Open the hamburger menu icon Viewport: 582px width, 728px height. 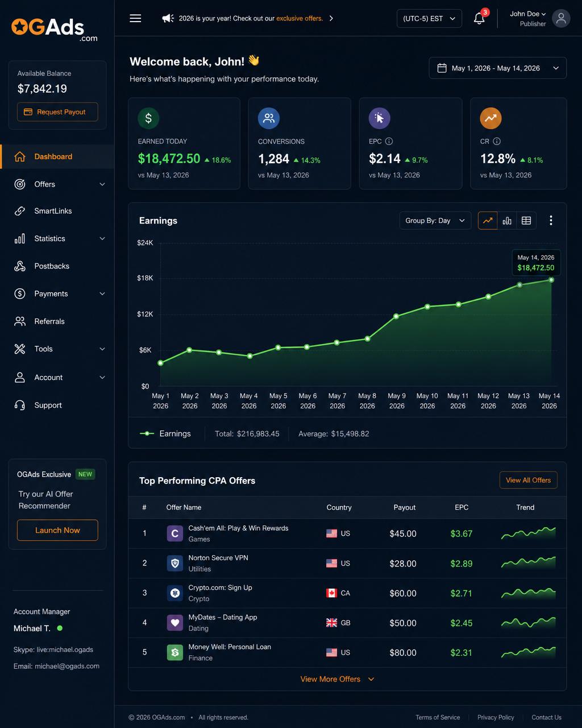coord(135,18)
